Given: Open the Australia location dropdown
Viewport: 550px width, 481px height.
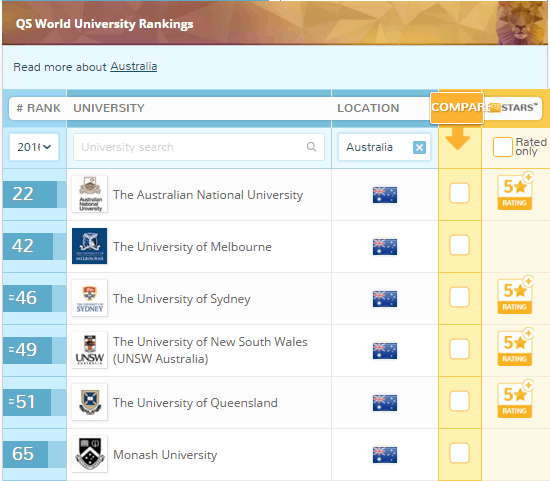Looking at the screenshot, I should [x=384, y=147].
